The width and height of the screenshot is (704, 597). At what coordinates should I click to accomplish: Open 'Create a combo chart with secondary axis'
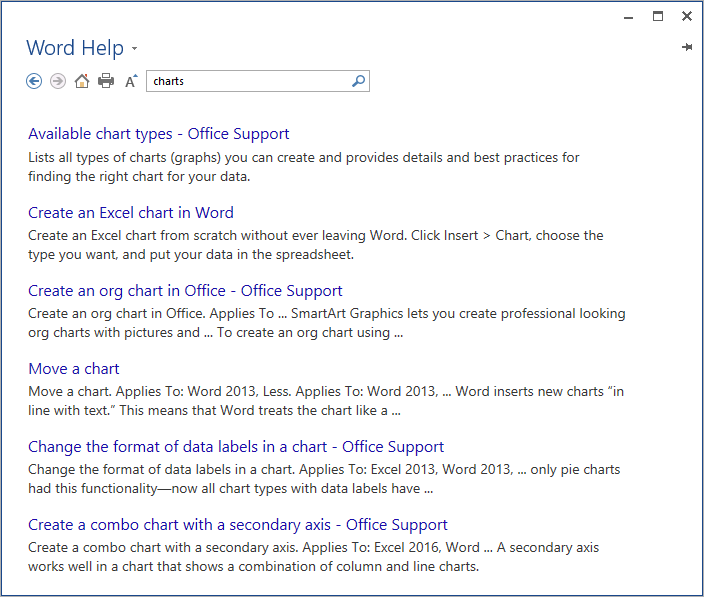click(238, 525)
